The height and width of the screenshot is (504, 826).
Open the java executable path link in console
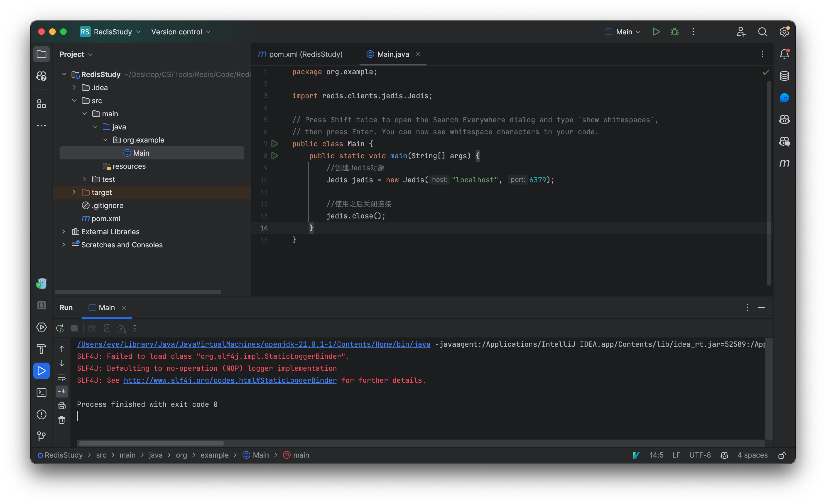(x=254, y=344)
